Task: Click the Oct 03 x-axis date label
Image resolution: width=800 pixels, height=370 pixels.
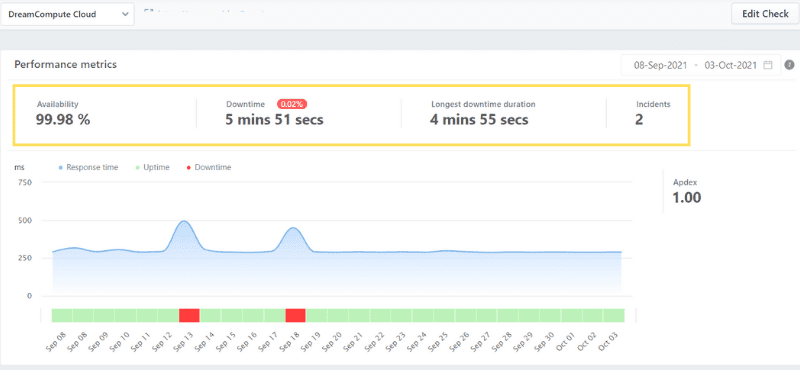Action: (609, 341)
